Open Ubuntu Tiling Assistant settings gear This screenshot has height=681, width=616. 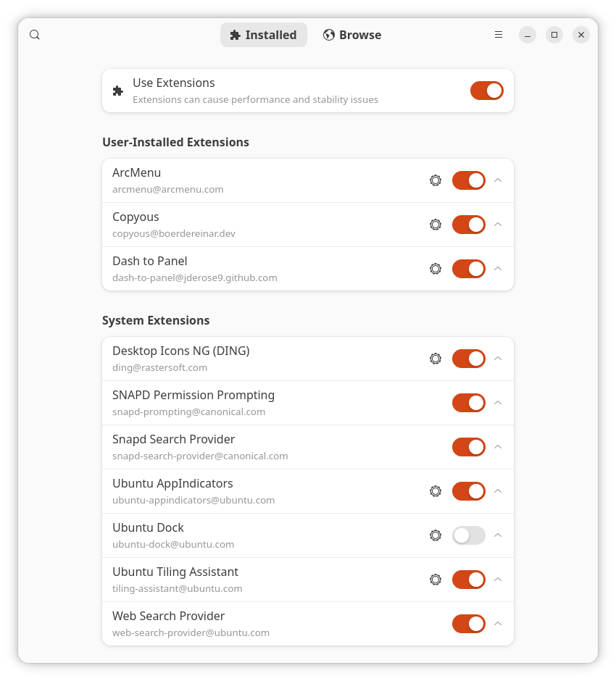(436, 580)
